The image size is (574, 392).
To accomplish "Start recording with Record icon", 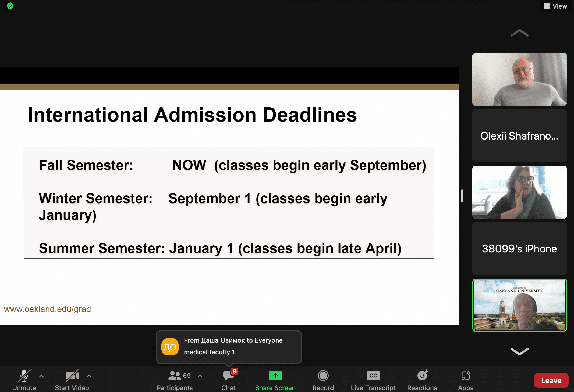I will point(323,376).
